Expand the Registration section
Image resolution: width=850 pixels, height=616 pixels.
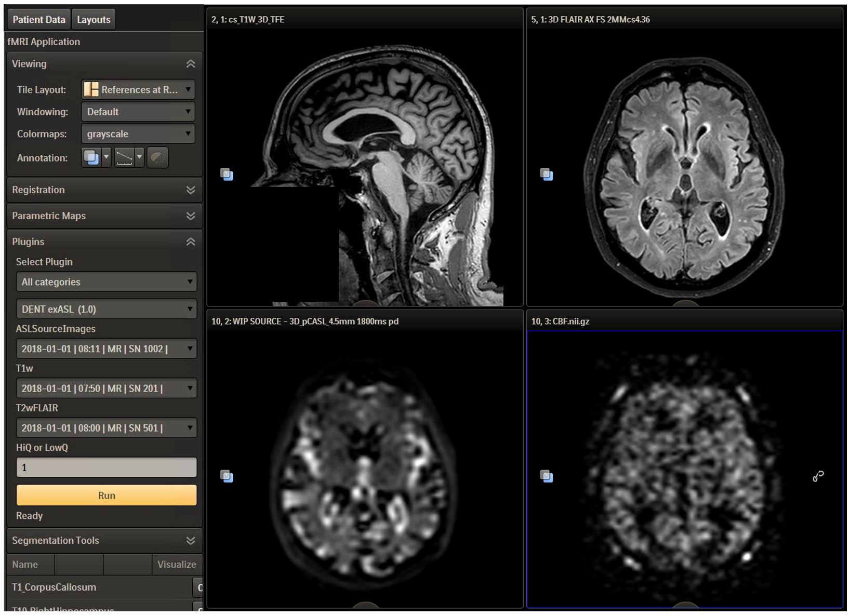191,190
